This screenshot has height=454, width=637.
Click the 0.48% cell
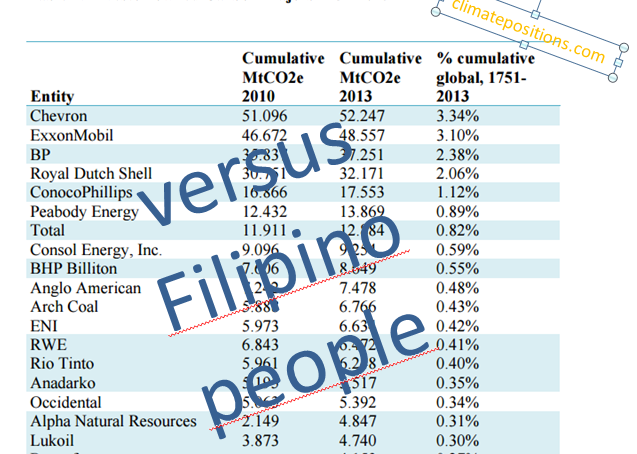pos(458,288)
